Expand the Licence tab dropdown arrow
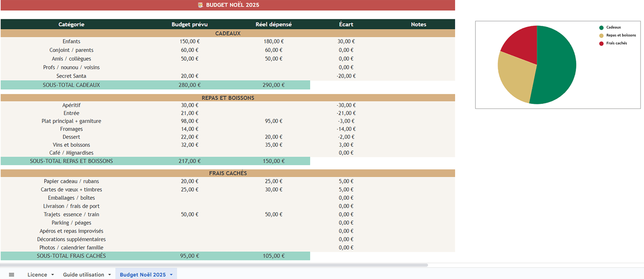The height and width of the screenshot is (279, 644). click(52, 275)
